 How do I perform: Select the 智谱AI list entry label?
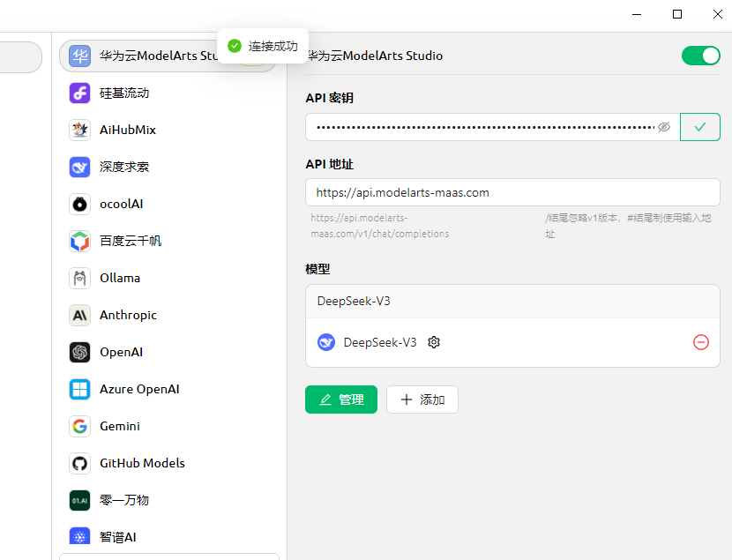[x=118, y=537]
